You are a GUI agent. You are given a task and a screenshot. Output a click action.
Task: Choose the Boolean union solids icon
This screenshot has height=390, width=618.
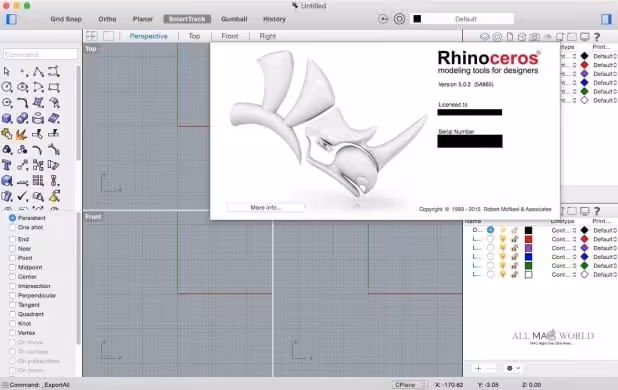[x=22, y=118]
